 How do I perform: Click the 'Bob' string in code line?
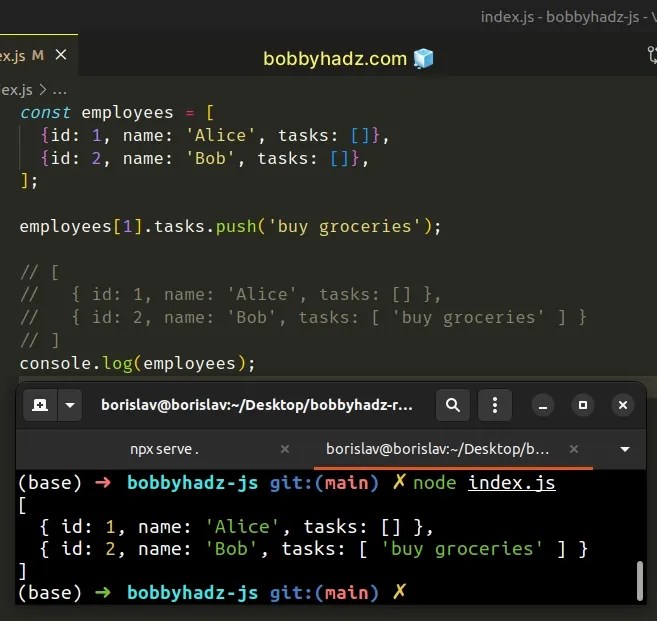[210, 158]
